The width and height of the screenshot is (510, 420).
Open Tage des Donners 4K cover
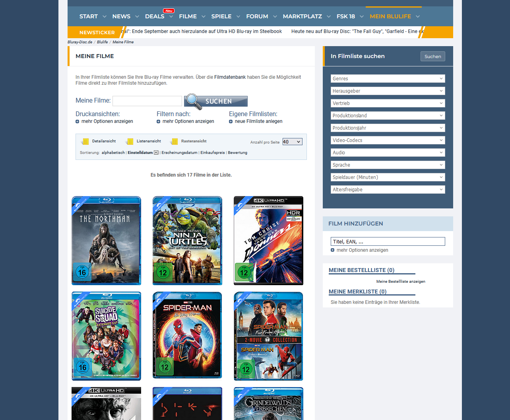[268, 241]
